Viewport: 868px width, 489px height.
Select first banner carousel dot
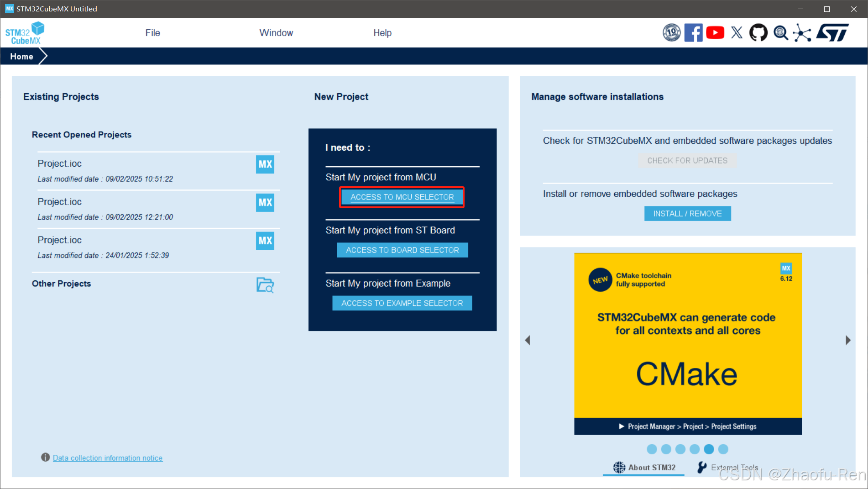pyautogui.click(x=652, y=449)
